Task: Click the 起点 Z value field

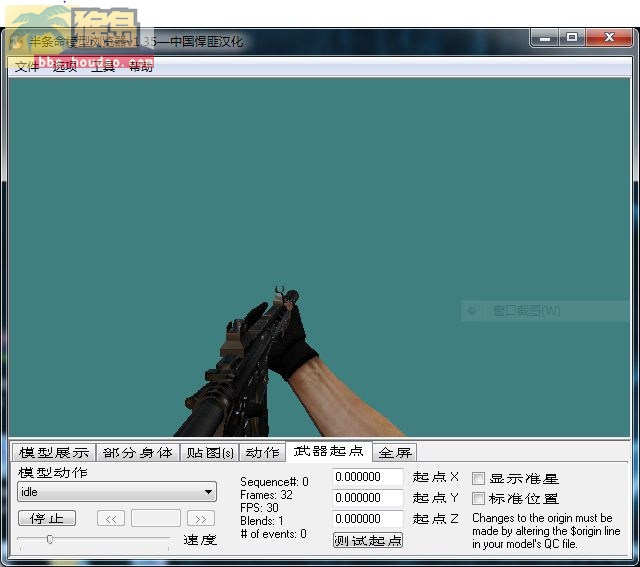Action: [x=368, y=519]
